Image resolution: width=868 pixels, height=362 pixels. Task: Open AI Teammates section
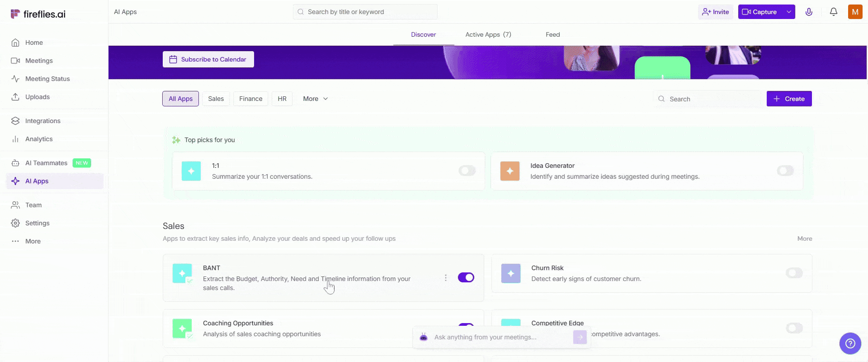coord(54,163)
